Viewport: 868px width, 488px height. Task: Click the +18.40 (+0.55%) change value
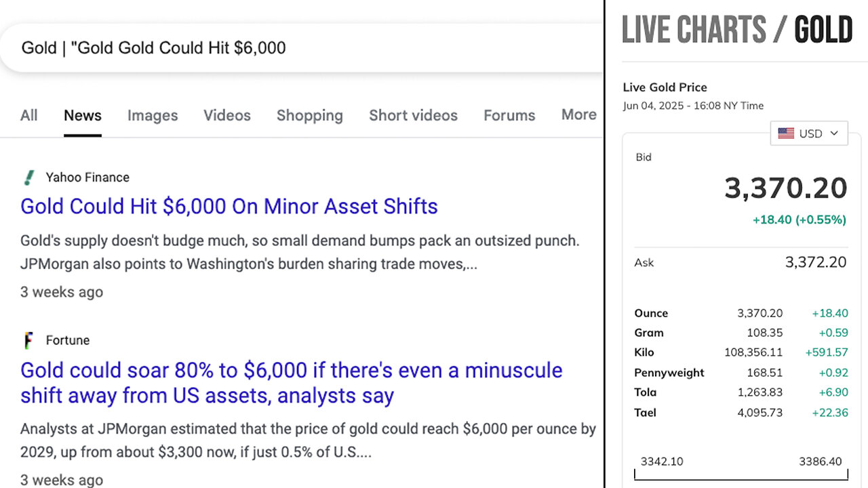point(799,220)
